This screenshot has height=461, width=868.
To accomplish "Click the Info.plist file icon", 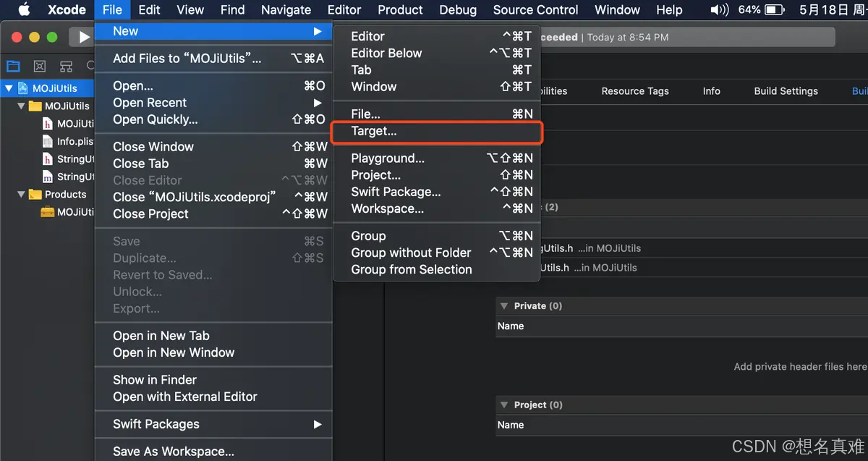I will [46, 141].
